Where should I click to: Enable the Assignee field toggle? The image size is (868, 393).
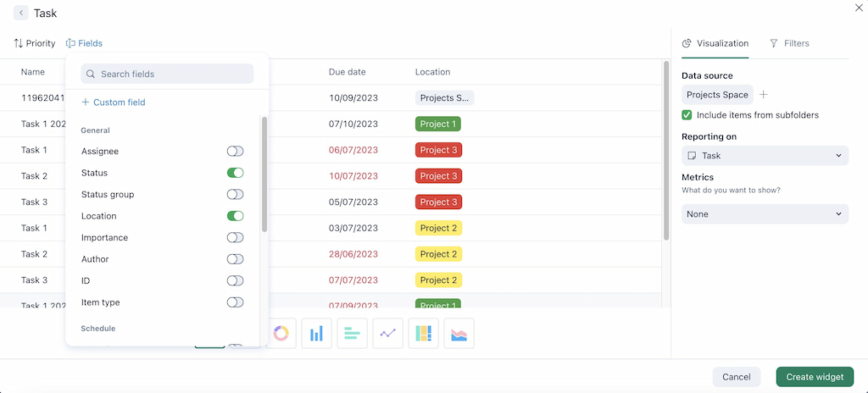pos(236,151)
